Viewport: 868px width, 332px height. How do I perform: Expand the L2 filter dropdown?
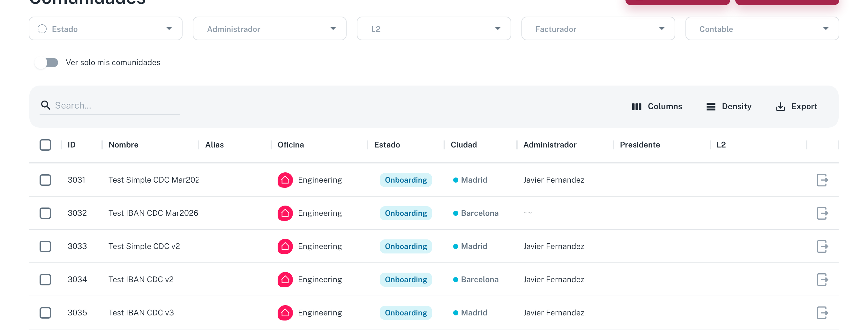click(434, 29)
